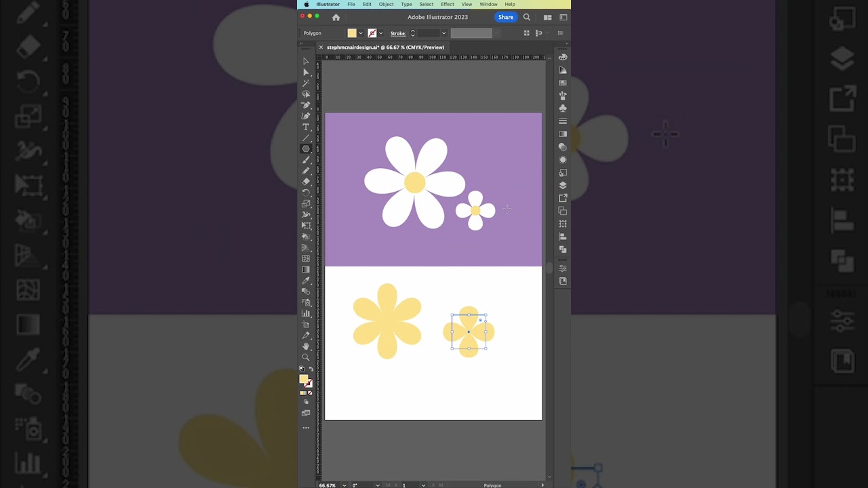The height and width of the screenshot is (488, 868).
Task: Click fill swatch at toolbar bottom
Action: pyautogui.click(x=304, y=379)
